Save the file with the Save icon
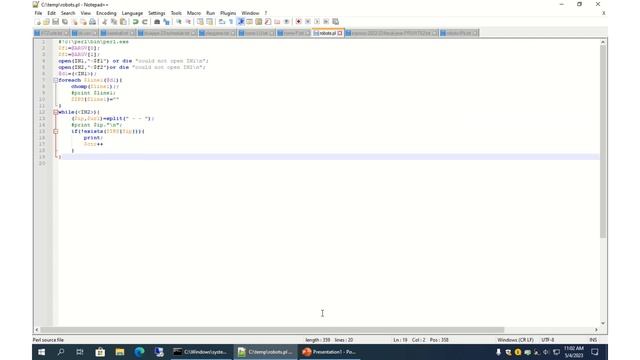 [x=56, y=22]
